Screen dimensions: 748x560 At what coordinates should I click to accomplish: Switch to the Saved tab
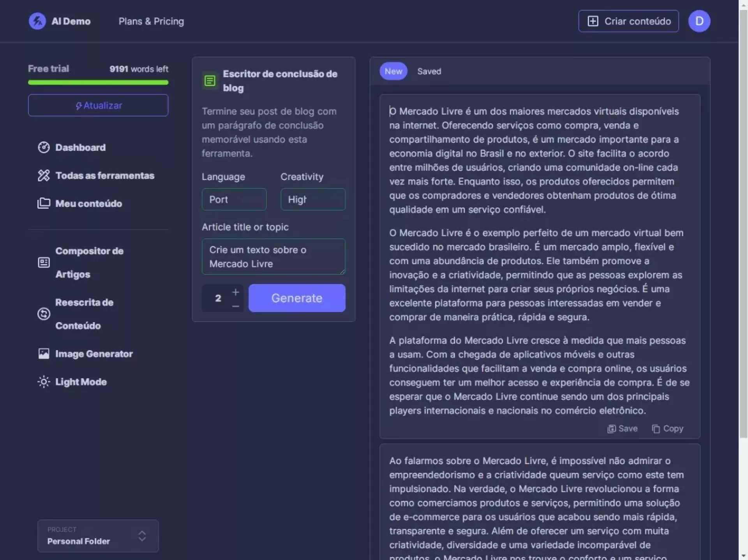(429, 71)
